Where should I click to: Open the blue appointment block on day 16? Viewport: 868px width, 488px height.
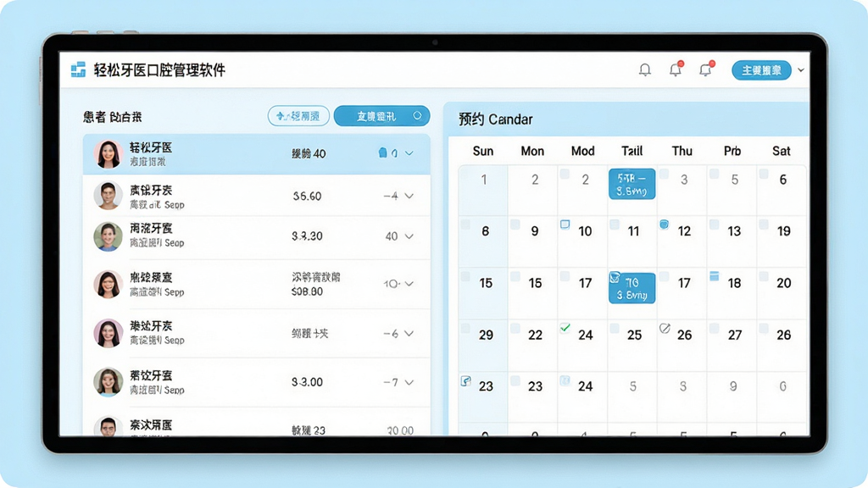click(x=632, y=288)
